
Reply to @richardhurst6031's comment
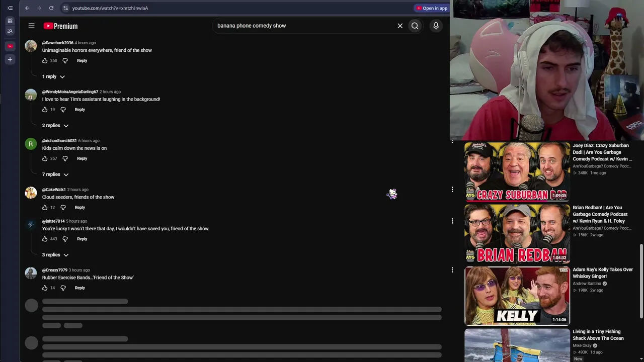(82, 158)
